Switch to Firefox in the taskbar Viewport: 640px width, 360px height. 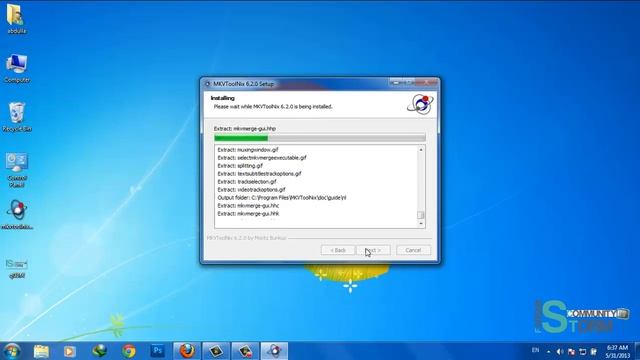pos(187,351)
